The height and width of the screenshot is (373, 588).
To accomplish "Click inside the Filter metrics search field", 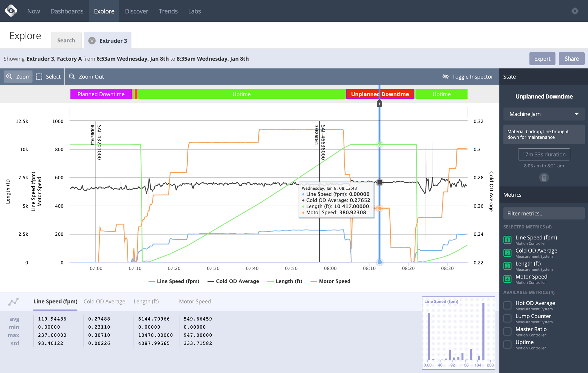I will [x=544, y=213].
